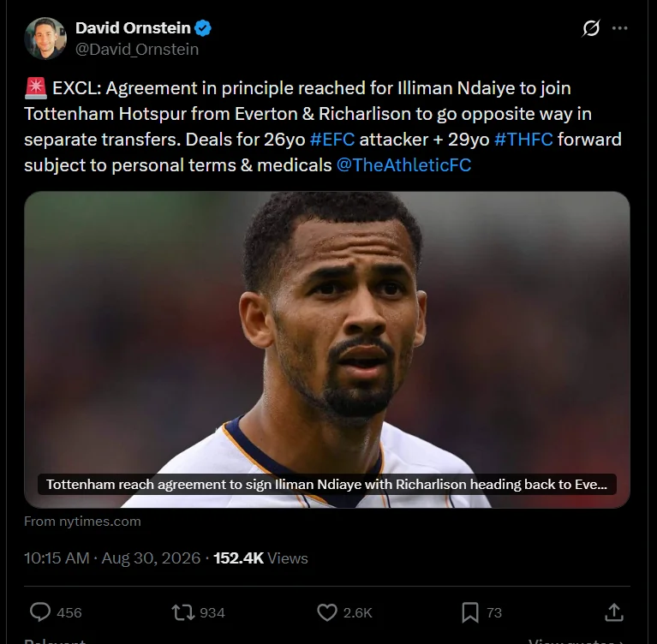
Task: Click the Tottenham reach agreement headline caption
Action: click(327, 485)
